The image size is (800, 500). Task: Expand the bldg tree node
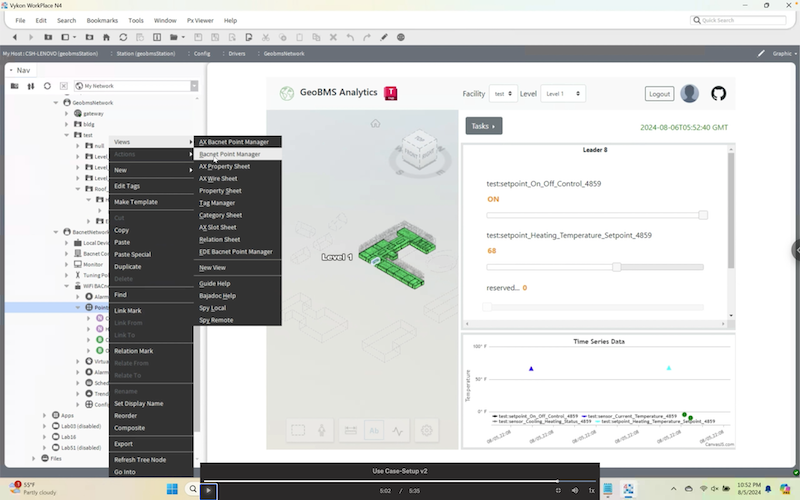[66, 124]
